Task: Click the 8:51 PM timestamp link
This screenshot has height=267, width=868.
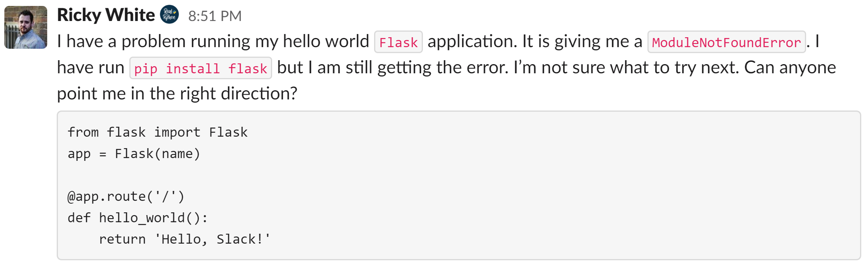Action: click(215, 16)
